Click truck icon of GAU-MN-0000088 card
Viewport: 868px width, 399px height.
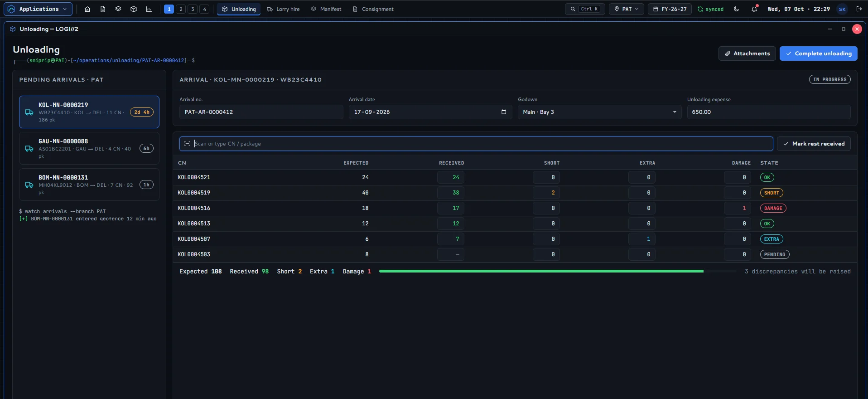click(x=29, y=149)
